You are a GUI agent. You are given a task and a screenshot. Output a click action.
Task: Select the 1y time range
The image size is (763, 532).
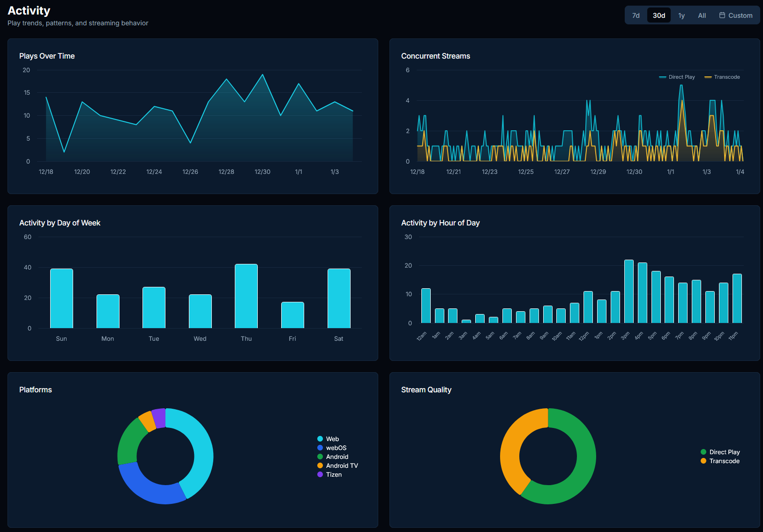(x=681, y=15)
